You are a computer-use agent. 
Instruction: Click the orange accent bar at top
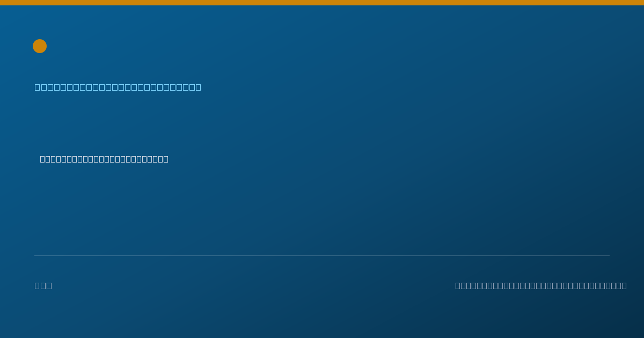tap(322, 3)
